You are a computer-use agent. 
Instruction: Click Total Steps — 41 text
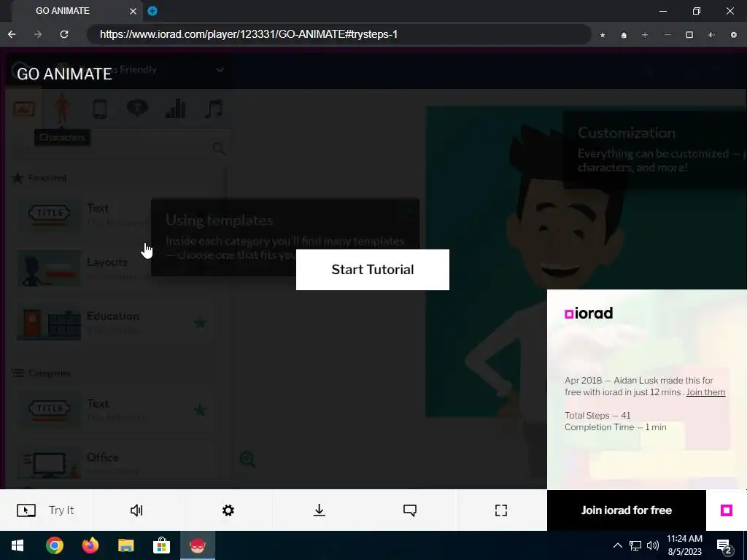pos(597,415)
